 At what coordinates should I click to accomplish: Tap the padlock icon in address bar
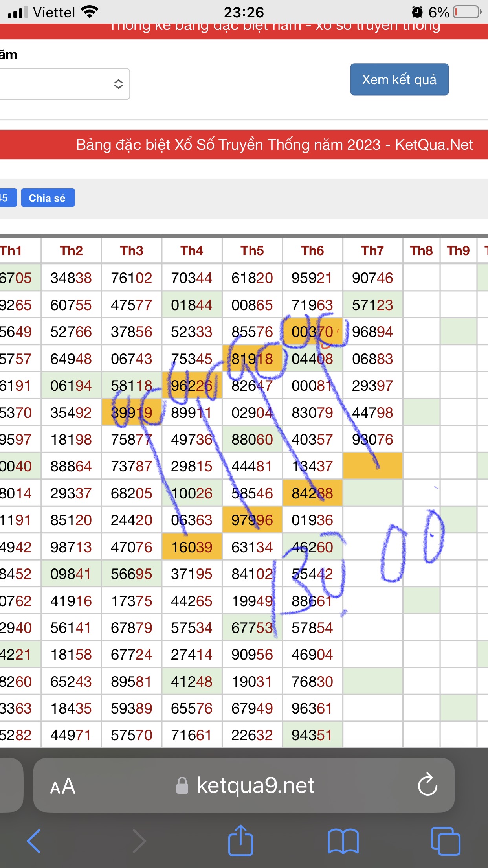pyautogui.click(x=182, y=785)
